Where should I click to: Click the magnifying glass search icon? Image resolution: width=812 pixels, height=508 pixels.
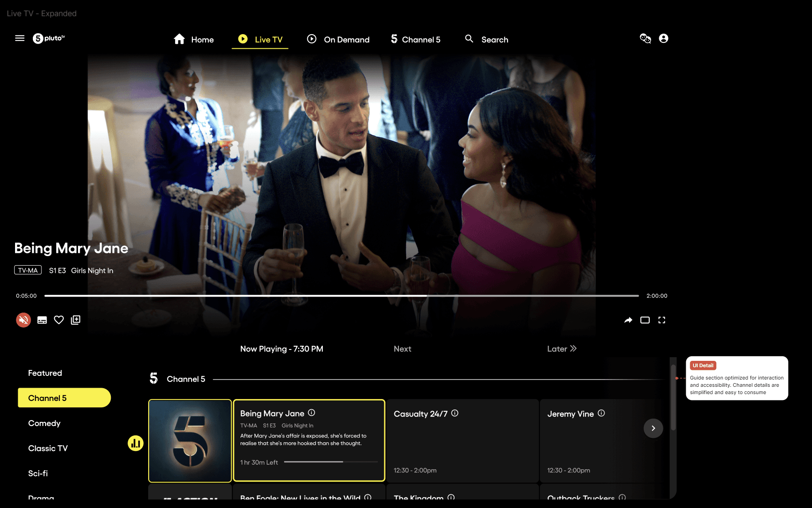(x=469, y=39)
